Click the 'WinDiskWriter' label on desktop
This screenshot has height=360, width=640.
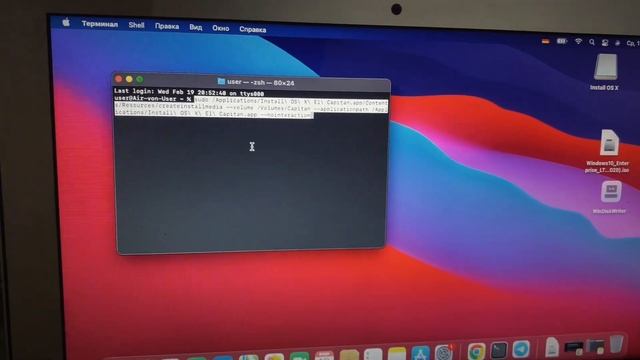609,211
